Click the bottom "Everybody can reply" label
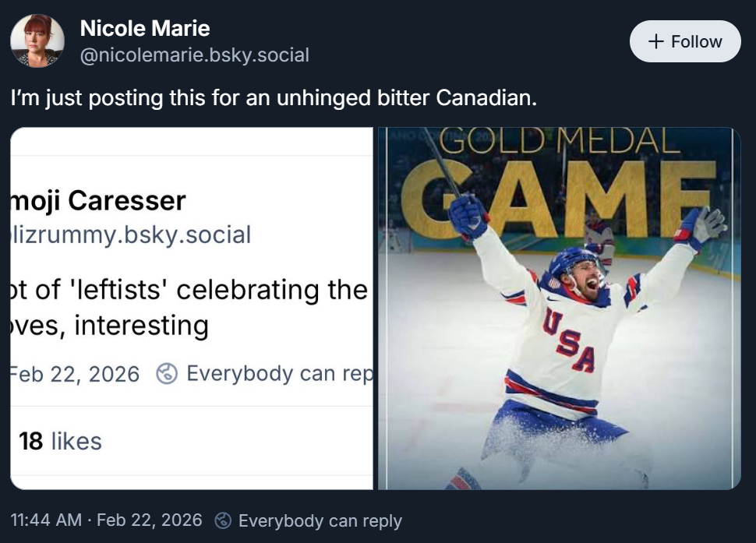Viewport: 756px width, 543px height. click(x=320, y=520)
